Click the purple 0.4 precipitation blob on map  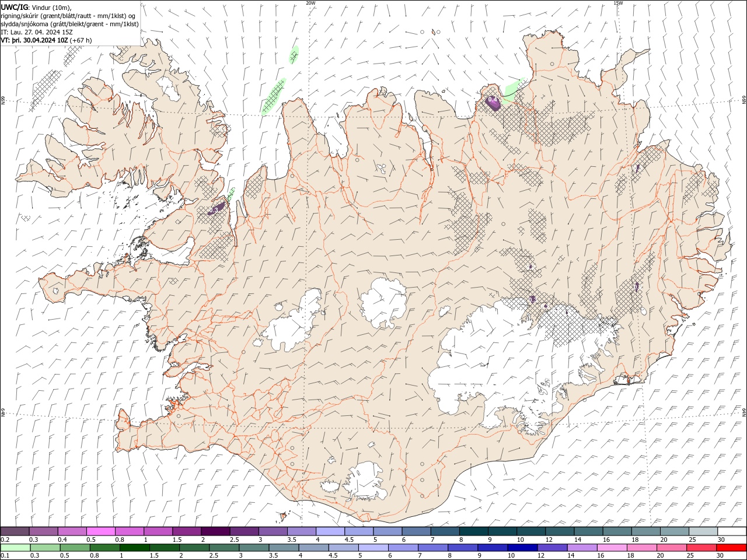click(x=493, y=102)
